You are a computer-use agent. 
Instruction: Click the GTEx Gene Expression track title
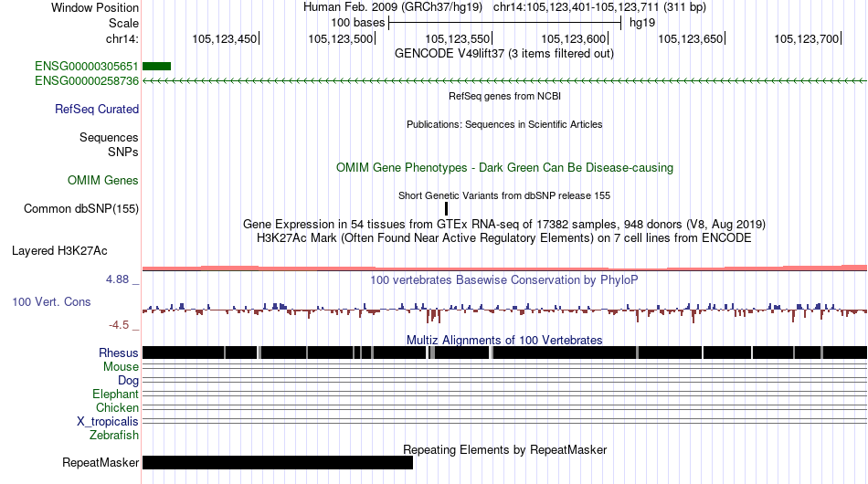504,224
